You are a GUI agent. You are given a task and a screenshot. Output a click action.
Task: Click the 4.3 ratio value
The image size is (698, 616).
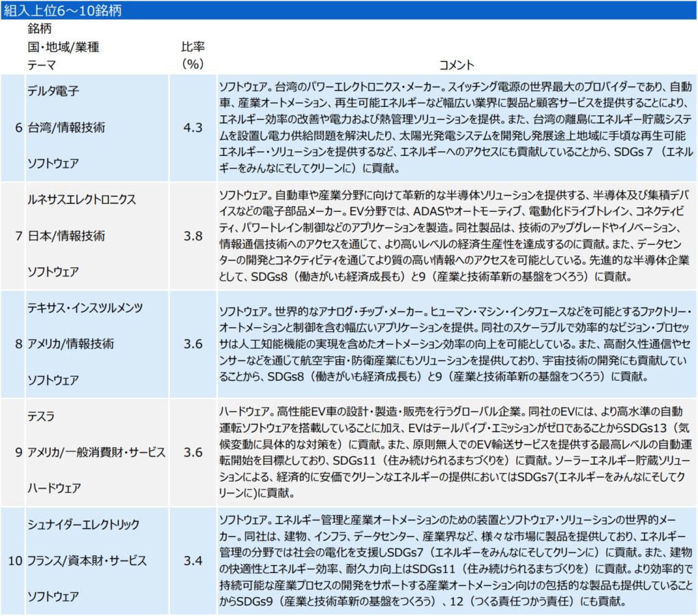point(193,127)
